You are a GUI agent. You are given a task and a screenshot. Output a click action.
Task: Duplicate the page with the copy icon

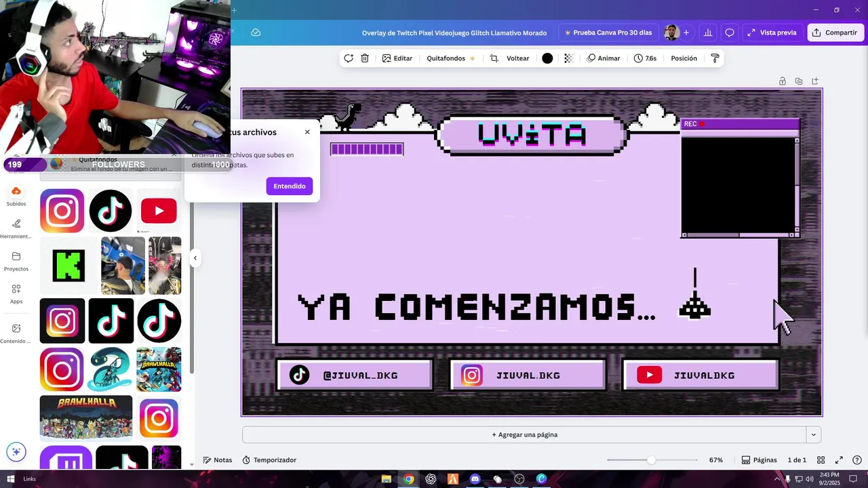tap(799, 81)
